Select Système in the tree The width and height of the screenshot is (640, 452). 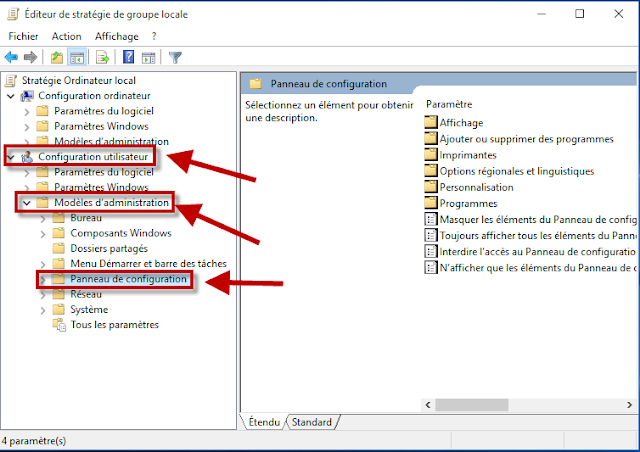(x=89, y=309)
